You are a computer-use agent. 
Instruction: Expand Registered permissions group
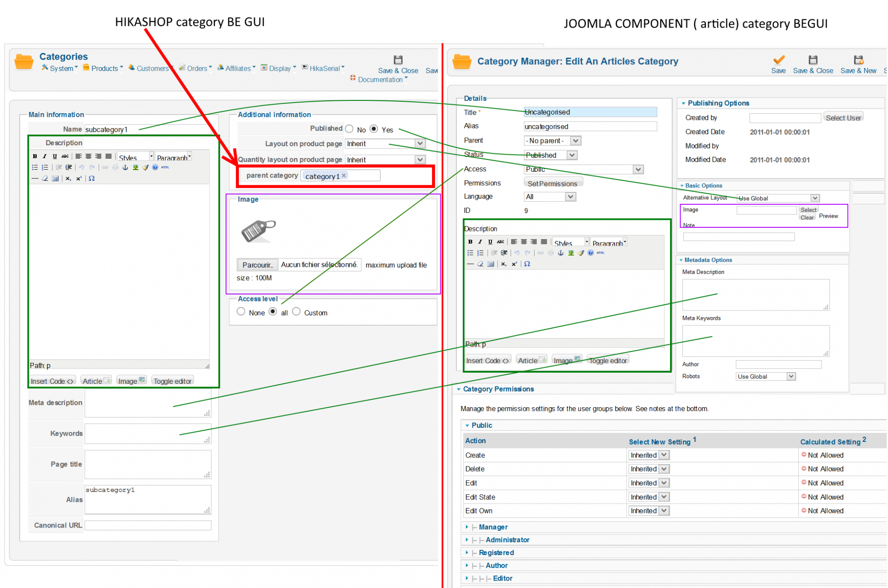click(x=496, y=553)
